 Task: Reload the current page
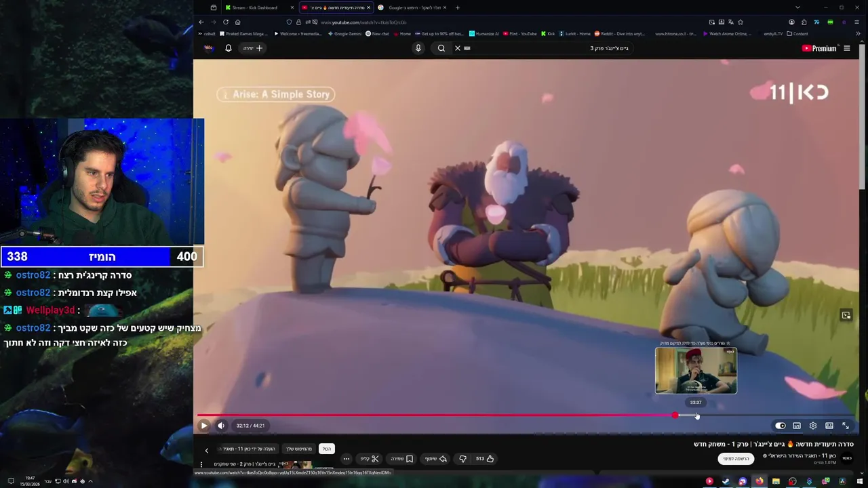226,22
